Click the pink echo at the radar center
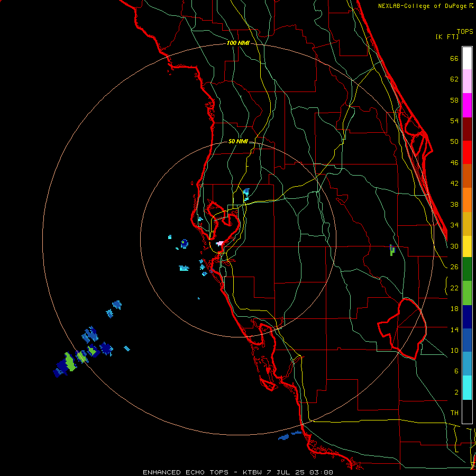 [220, 243]
